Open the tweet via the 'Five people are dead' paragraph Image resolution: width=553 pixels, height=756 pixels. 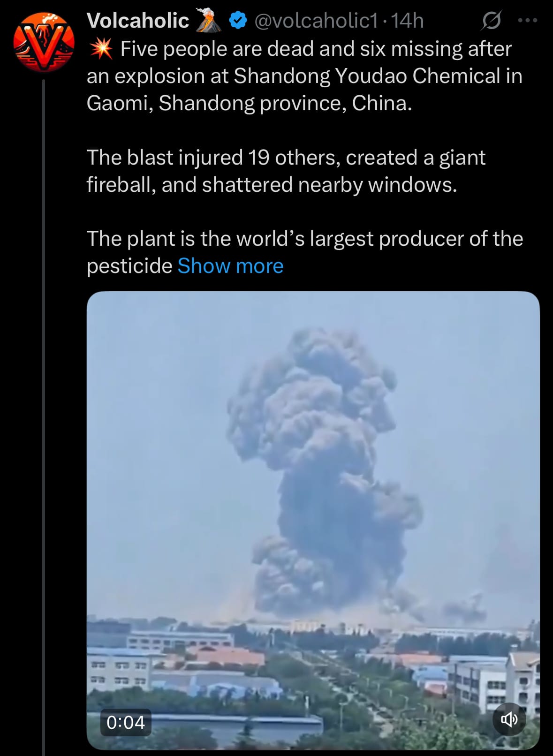tap(304, 76)
